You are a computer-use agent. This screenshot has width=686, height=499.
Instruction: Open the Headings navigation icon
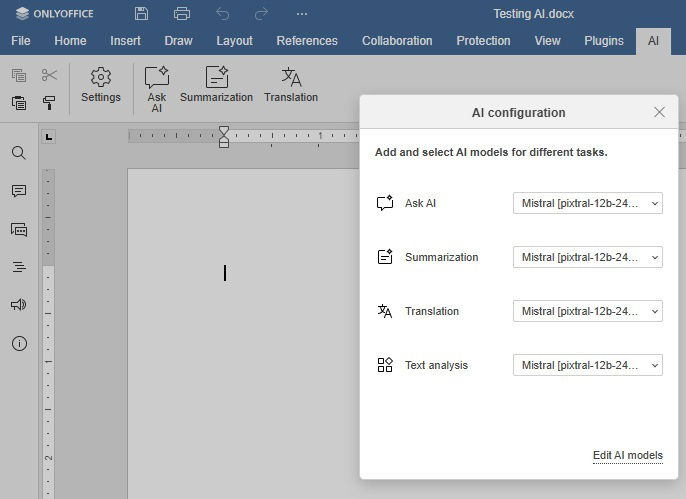point(19,267)
